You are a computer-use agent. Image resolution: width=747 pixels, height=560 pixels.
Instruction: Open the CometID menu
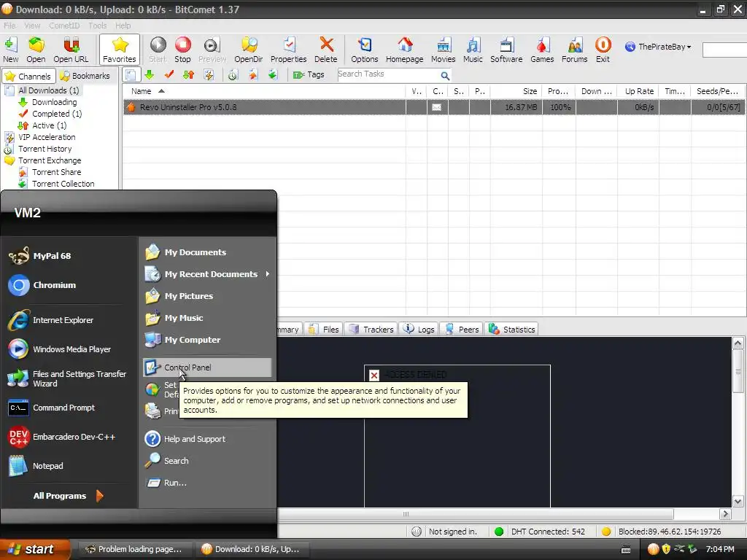[x=64, y=26]
